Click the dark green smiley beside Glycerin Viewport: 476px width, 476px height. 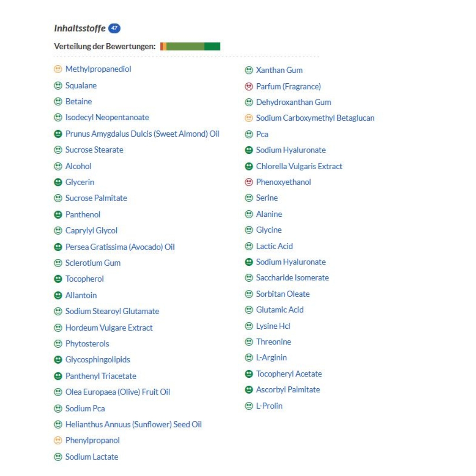[x=58, y=182]
